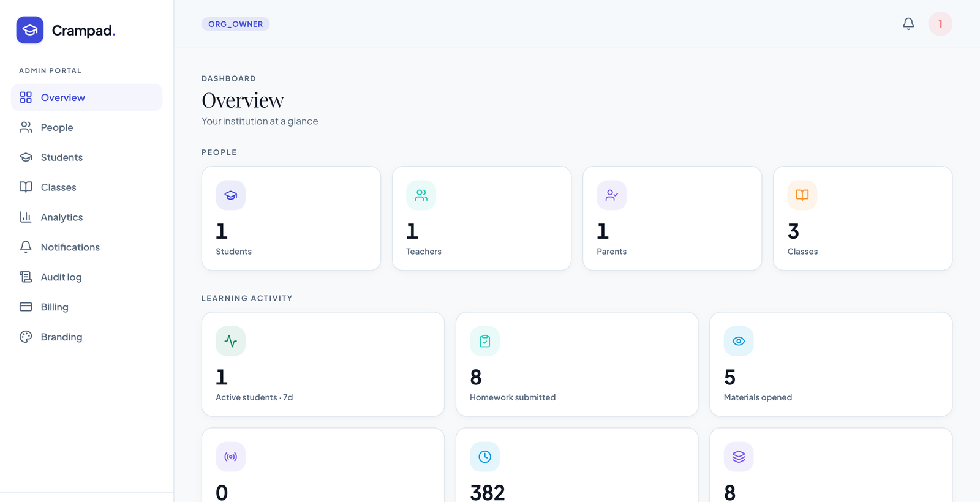The width and height of the screenshot is (980, 502).
Task: Click the Overview grid icon in sidebar
Action: [26, 97]
